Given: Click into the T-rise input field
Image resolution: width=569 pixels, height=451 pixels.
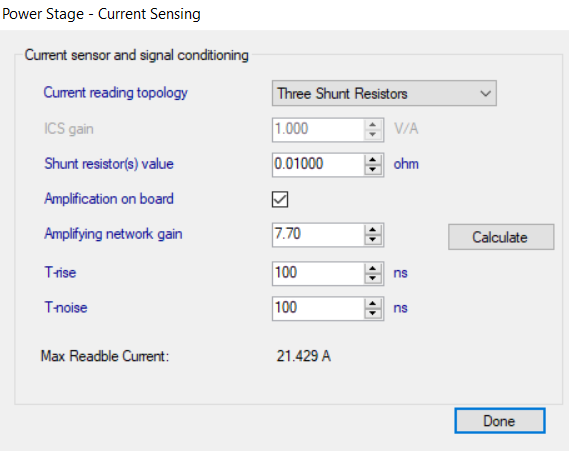Looking at the screenshot, I should [x=318, y=274].
